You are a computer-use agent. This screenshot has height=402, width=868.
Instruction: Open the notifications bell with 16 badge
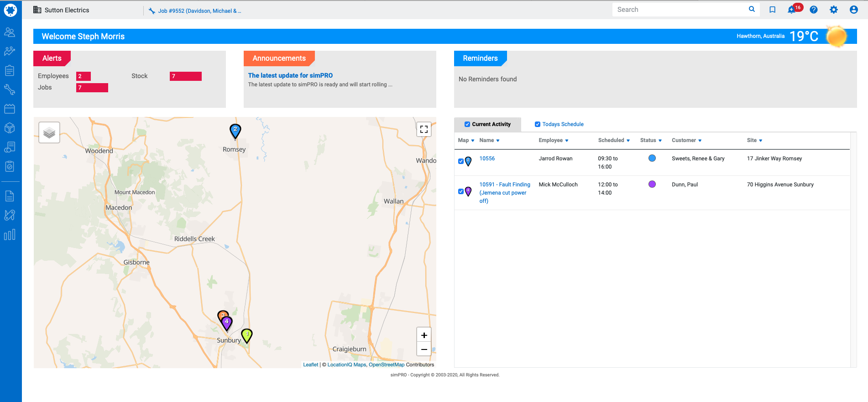(792, 10)
